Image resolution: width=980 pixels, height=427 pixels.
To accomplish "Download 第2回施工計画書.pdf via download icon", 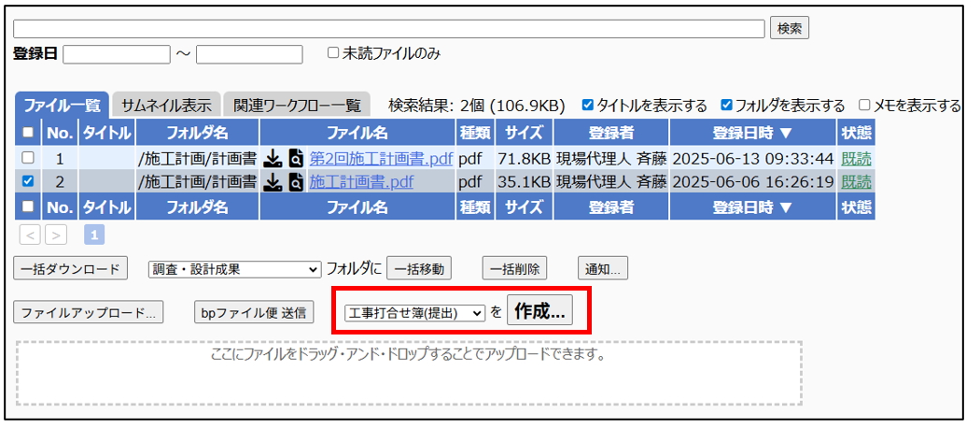I will pos(272,158).
